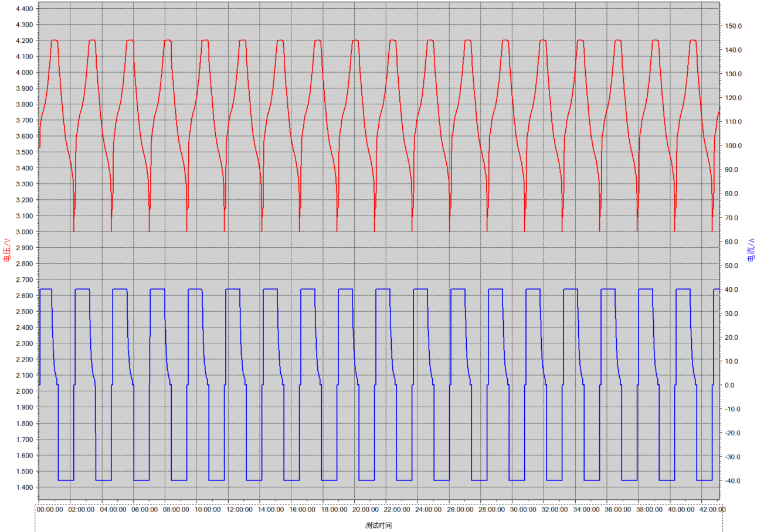The width and height of the screenshot is (757, 532).
Task: Click the 30:00:00 time axis label
Action: (523, 510)
